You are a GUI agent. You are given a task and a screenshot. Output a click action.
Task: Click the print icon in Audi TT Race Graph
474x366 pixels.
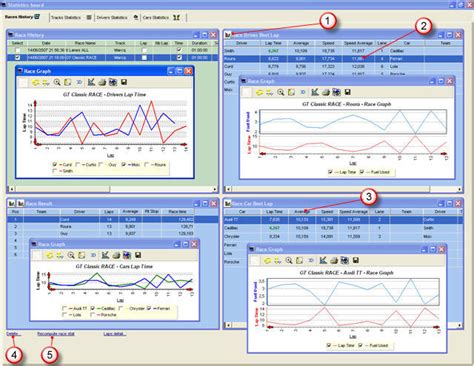[334, 260]
